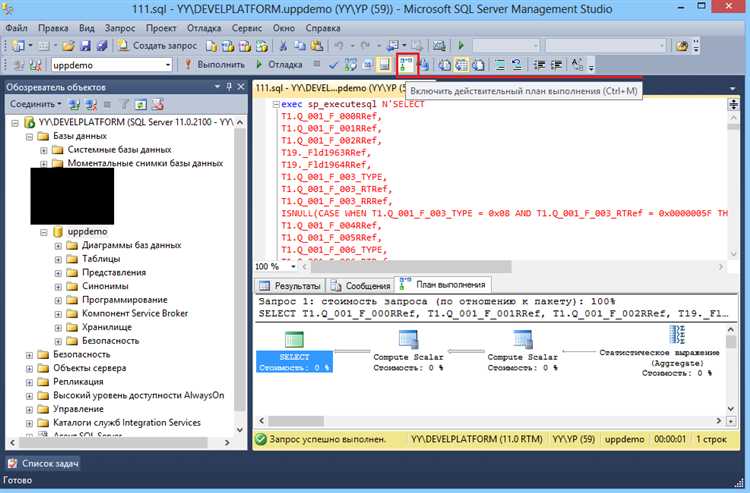The height and width of the screenshot is (493, 750).
Task: Enable the actual execution plan toolbar icon
Action: click(x=408, y=65)
